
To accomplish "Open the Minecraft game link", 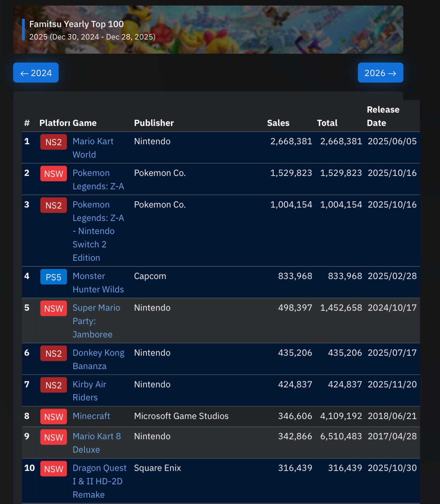I will (91, 416).
